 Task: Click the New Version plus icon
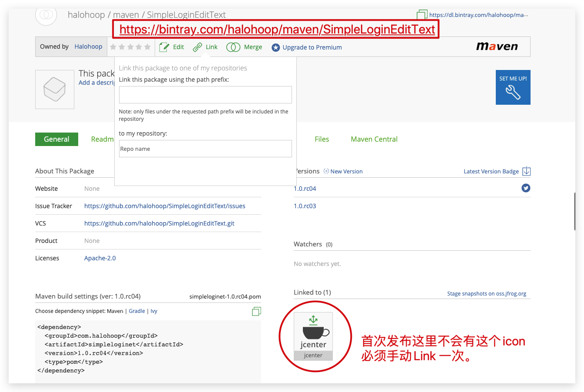tap(326, 171)
